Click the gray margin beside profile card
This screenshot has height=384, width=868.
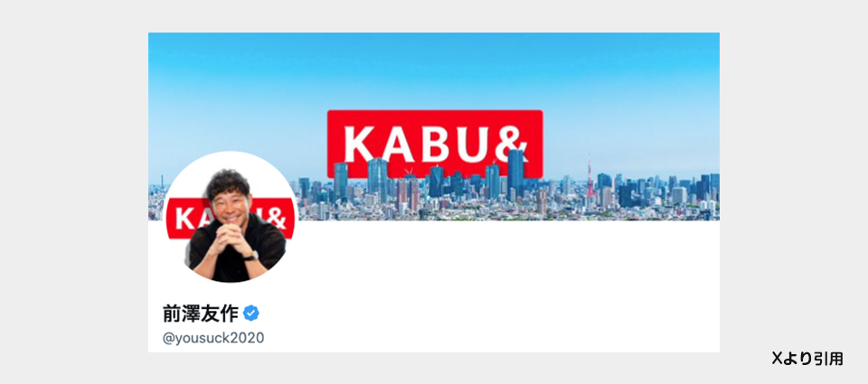point(73,192)
